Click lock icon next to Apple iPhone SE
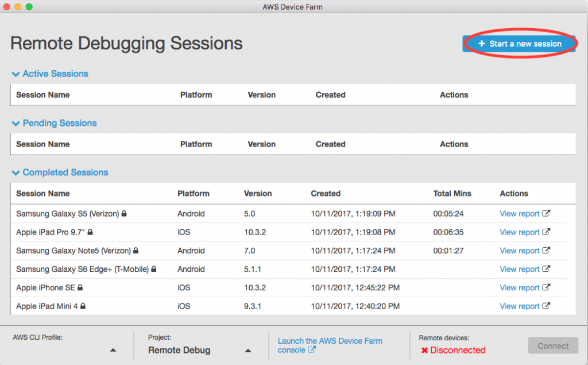 point(80,287)
